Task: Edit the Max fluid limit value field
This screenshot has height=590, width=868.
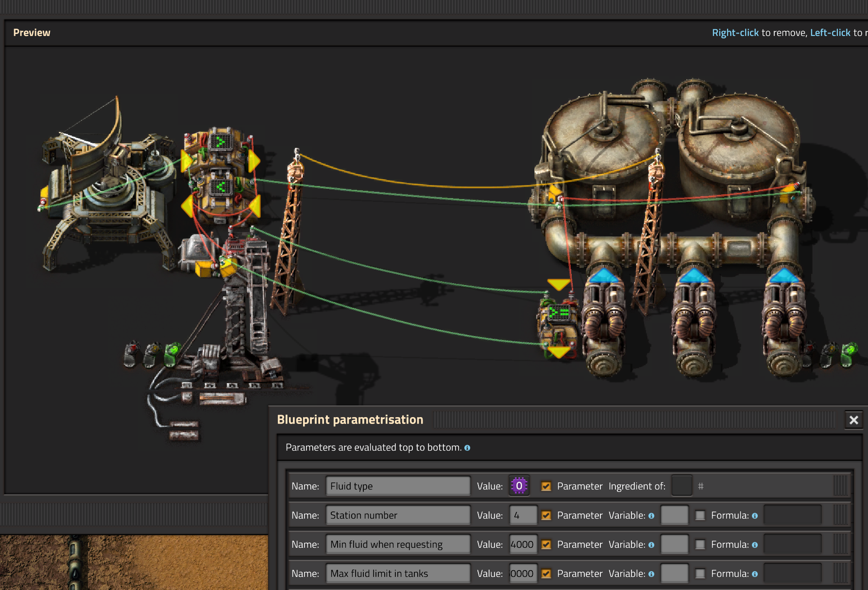Action: (523, 573)
